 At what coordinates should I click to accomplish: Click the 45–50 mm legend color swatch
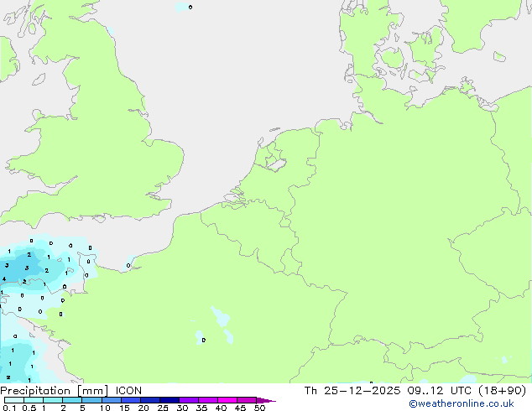[x=247, y=400]
